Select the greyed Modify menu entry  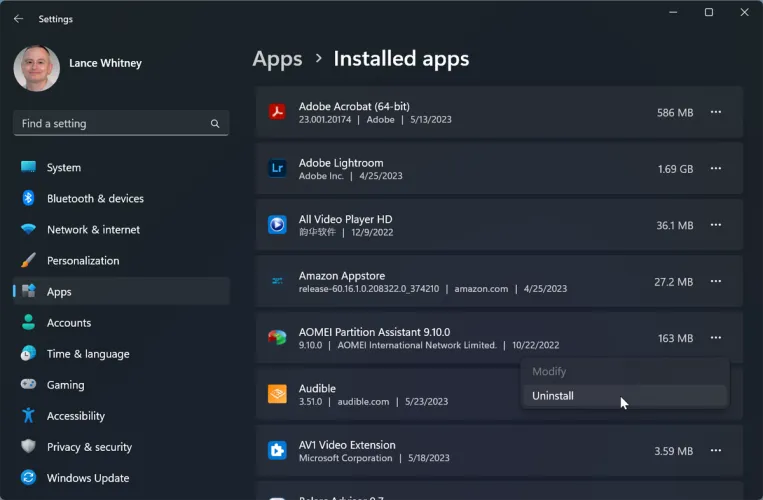549,372
